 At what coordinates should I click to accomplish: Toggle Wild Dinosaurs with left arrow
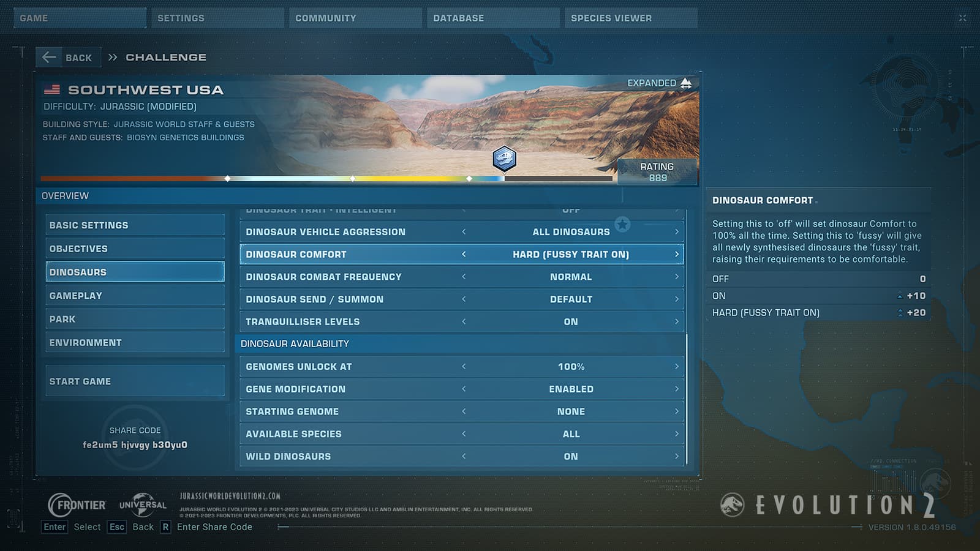pos(464,456)
